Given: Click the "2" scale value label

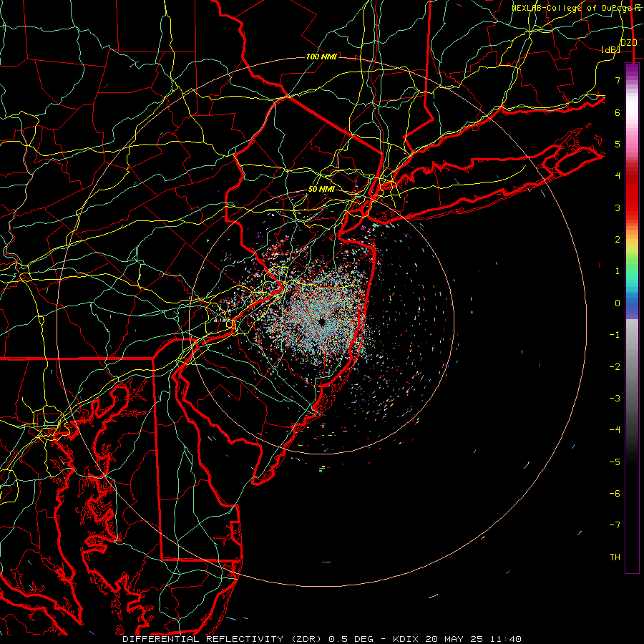Looking at the screenshot, I should click(x=618, y=240).
